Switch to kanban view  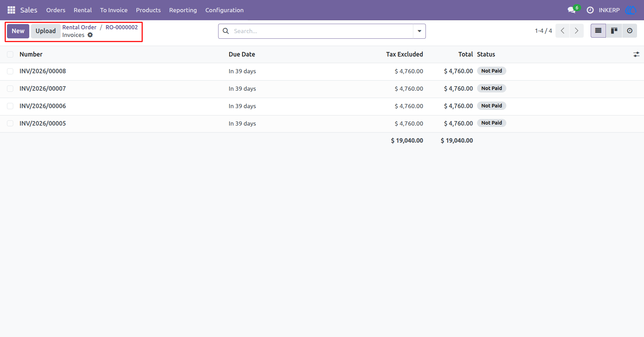[x=614, y=31]
